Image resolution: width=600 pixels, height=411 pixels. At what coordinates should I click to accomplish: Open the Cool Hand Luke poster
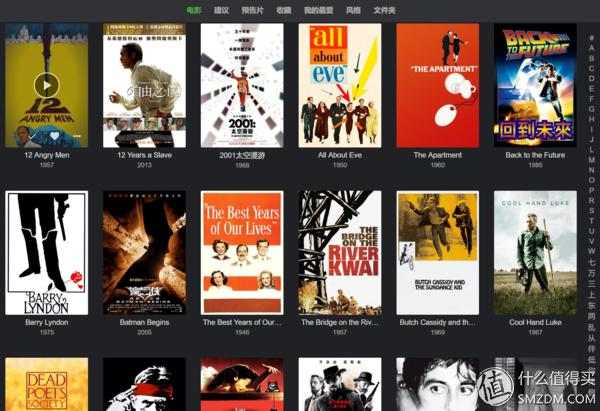tap(535, 253)
